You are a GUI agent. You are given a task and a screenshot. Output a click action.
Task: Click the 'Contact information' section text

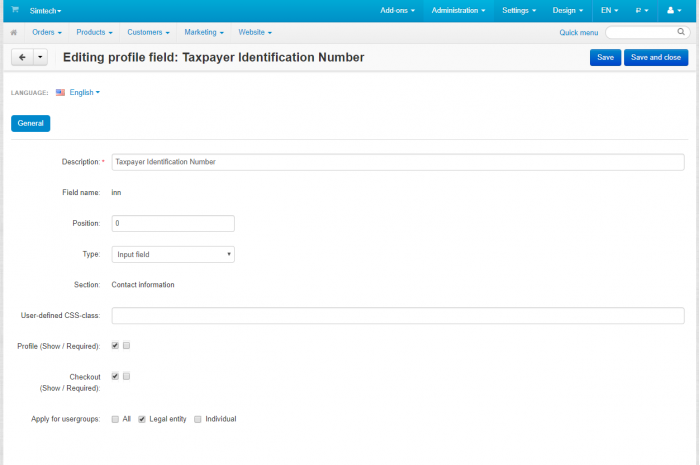(x=143, y=285)
